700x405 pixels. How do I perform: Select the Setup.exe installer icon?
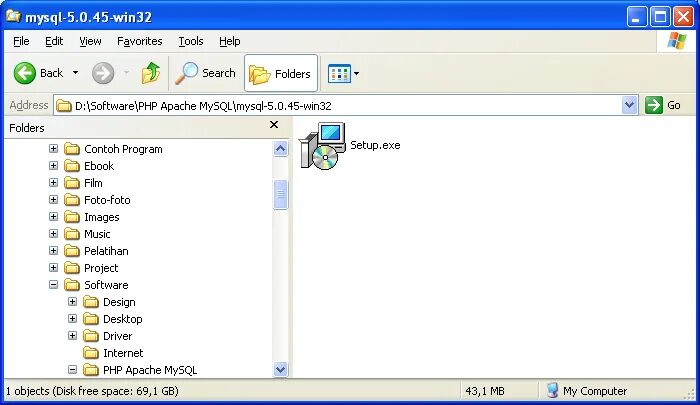click(322, 146)
